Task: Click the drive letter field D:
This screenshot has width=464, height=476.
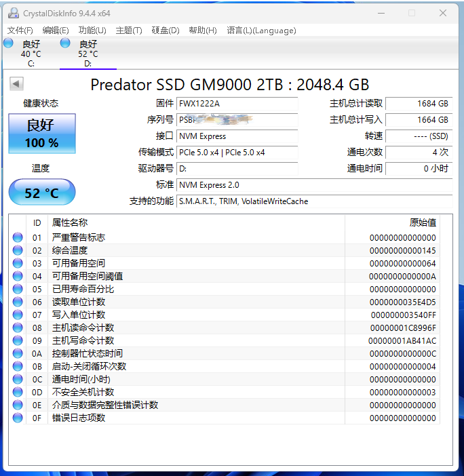Action: click(x=237, y=168)
